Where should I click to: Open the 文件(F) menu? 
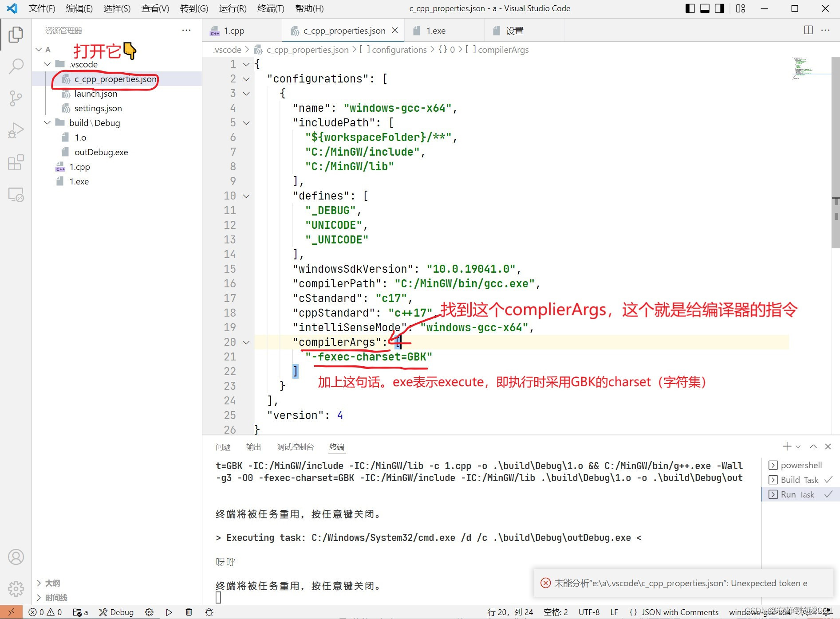click(42, 8)
